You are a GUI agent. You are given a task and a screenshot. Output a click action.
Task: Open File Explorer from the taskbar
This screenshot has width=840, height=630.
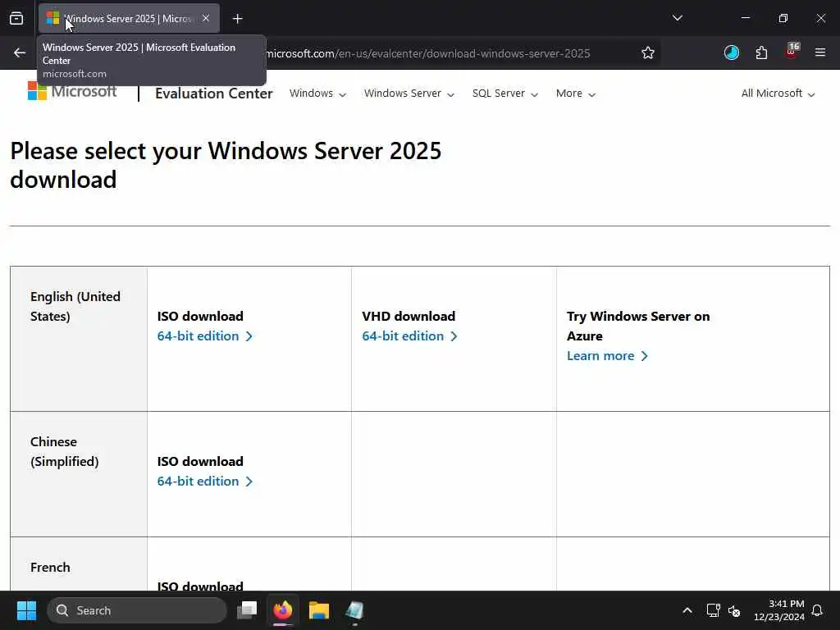[x=319, y=610]
